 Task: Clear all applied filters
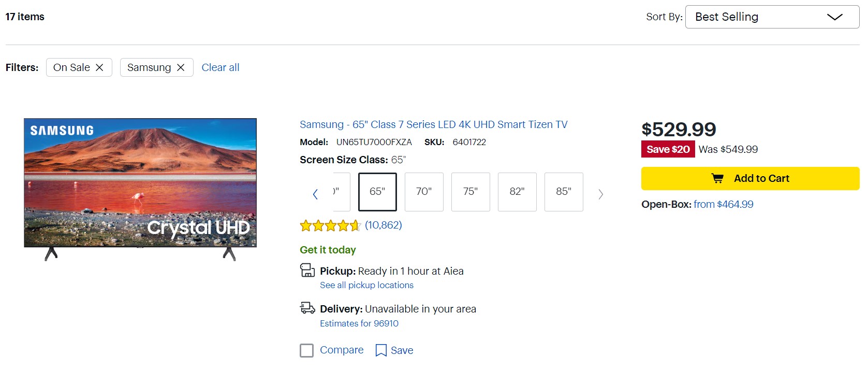point(220,67)
